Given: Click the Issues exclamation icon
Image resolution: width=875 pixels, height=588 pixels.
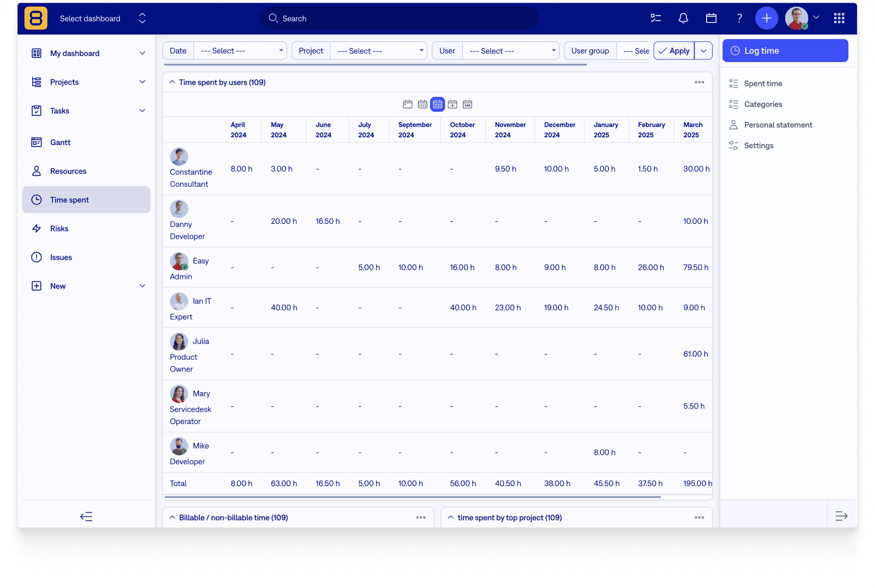Looking at the screenshot, I should (37, 257).
